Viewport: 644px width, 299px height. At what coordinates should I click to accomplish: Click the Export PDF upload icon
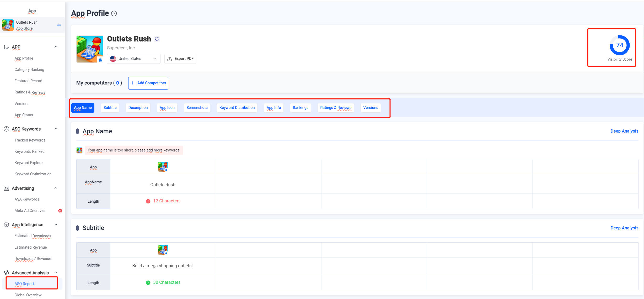(x=170, y=59)
